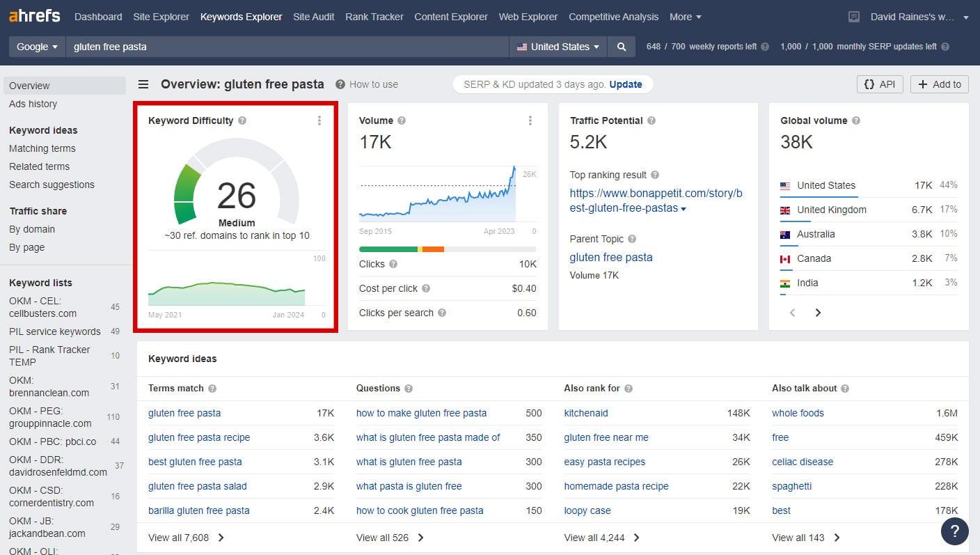The image size is (980, 555).
Task: Open the United States country dropdown
Action: point(558,47)
